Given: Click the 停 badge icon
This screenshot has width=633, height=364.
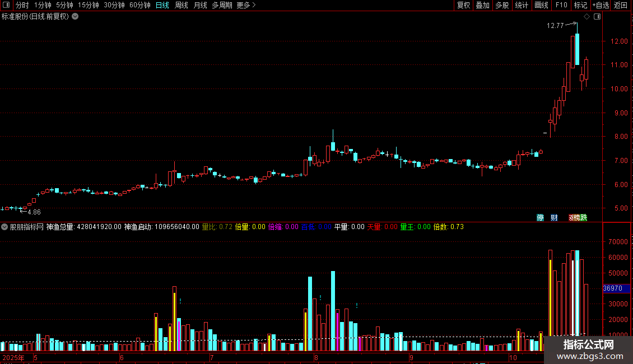Looking at the screenshot, I should (x=540, y=217).
